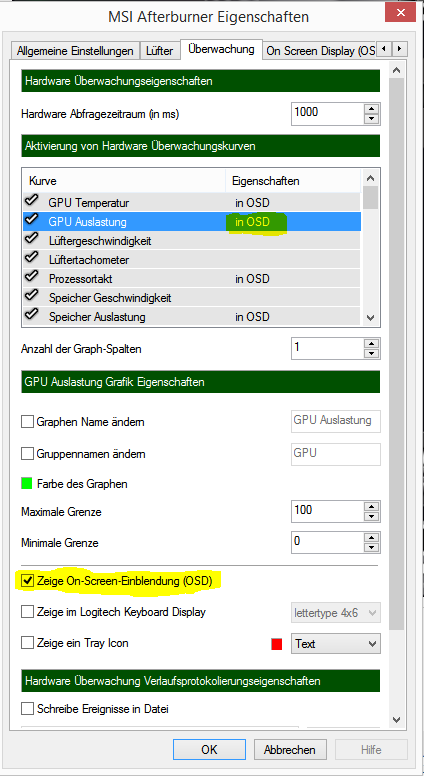
Task: Enable Graphen Name ändern checkbox
Action: point(27,423)
